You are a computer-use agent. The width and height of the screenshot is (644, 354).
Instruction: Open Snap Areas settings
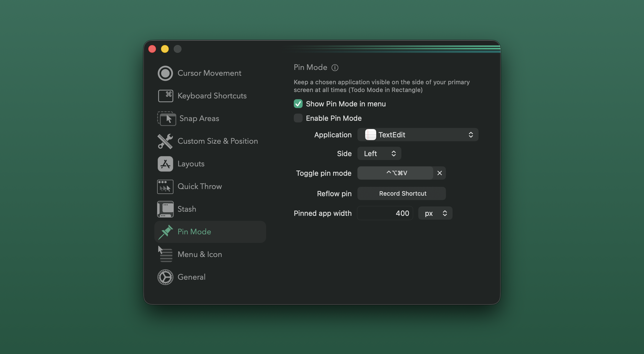(210, 119)
